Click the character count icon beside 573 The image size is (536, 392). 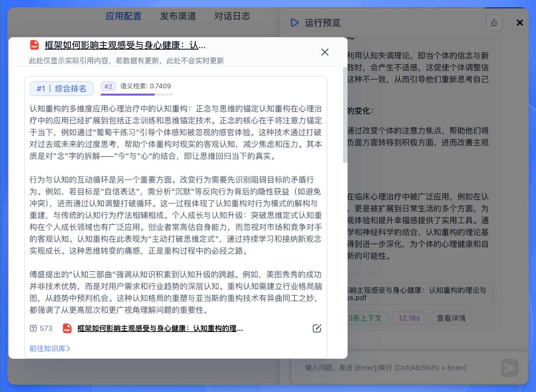pos(33,329)
